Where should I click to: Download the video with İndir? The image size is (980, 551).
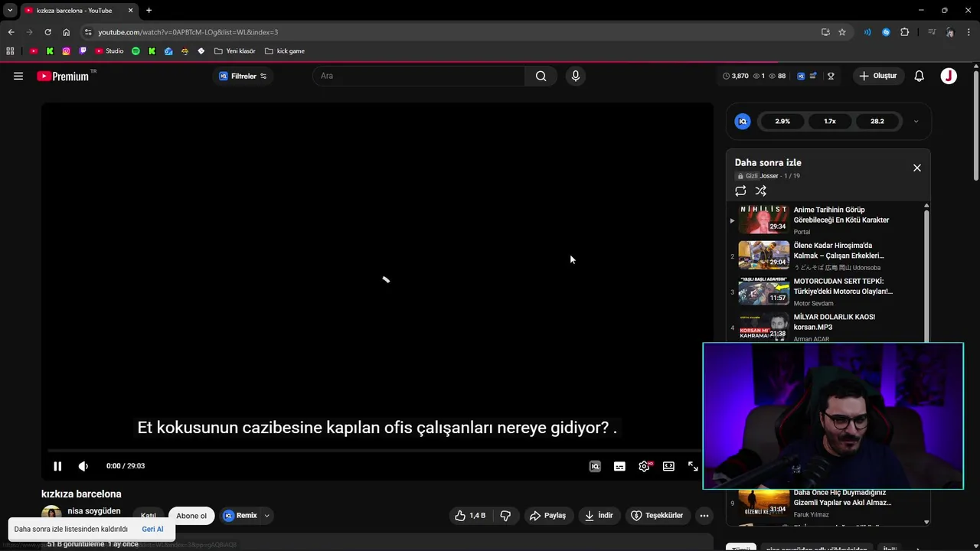pyautogui.click(x=599, y=516)
